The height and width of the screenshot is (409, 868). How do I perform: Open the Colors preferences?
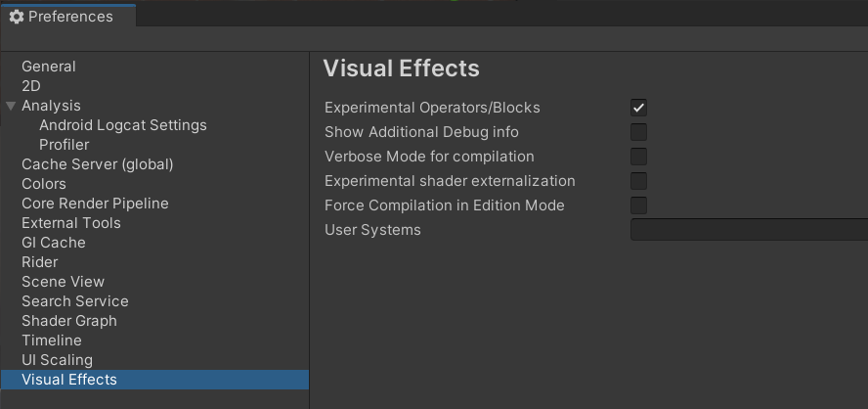click(44, 184)
